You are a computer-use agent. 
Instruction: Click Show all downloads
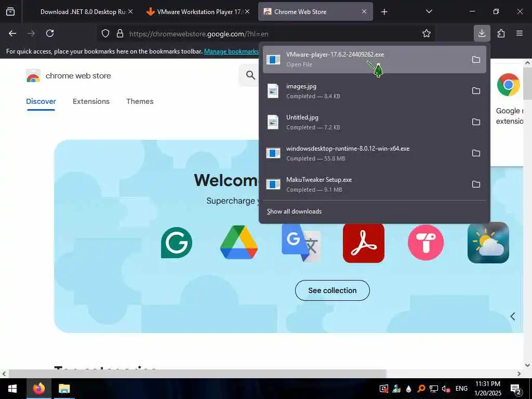294,211
